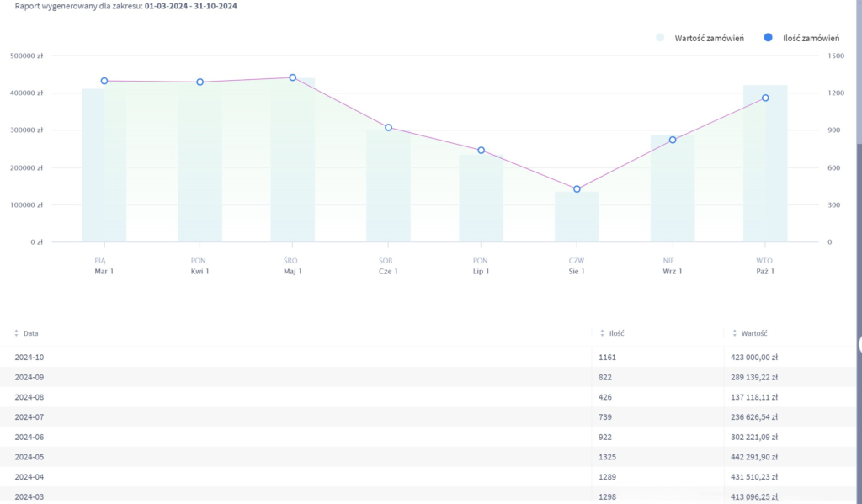Click the line marker above Paź 1
The height and width of the screenshot is (504, 862).
click(765, 98)
